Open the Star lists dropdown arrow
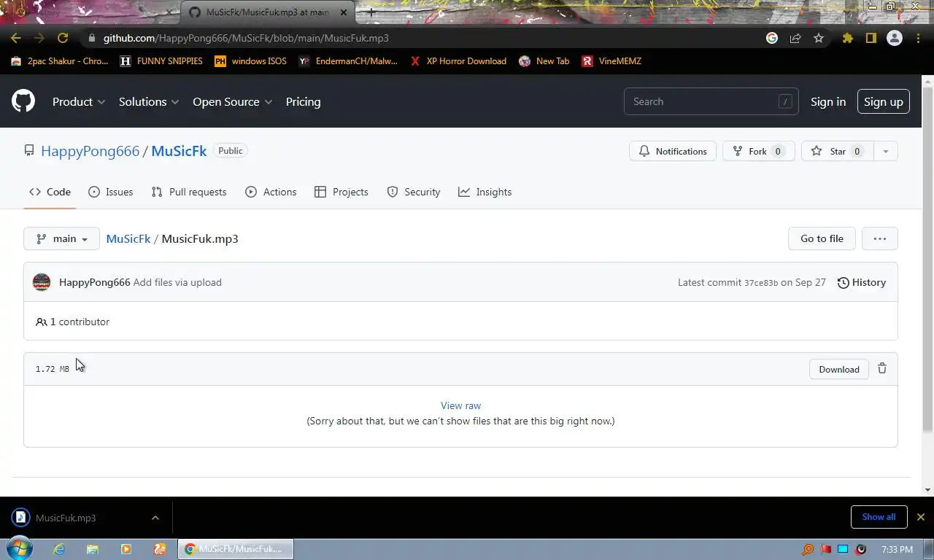 pos(885,151)
